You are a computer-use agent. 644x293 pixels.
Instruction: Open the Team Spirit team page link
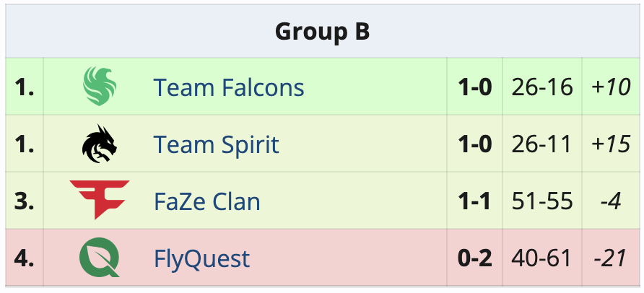tap(216, 144)
